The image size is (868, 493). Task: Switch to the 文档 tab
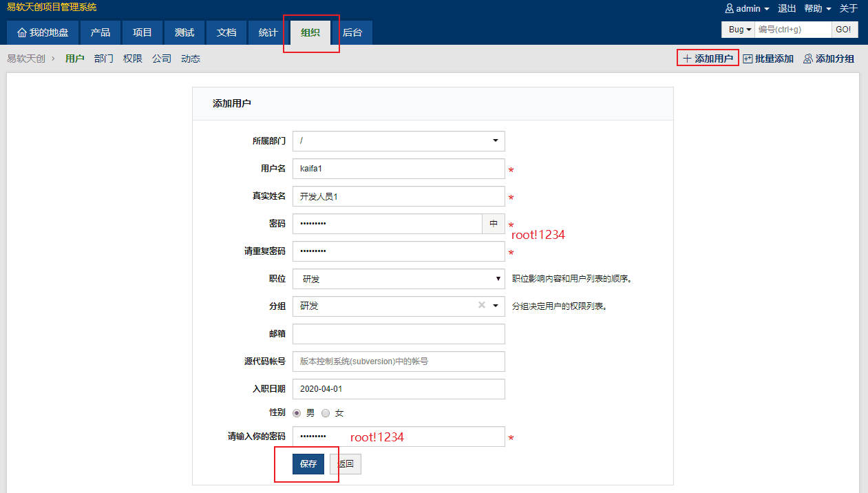pos(226,32)
